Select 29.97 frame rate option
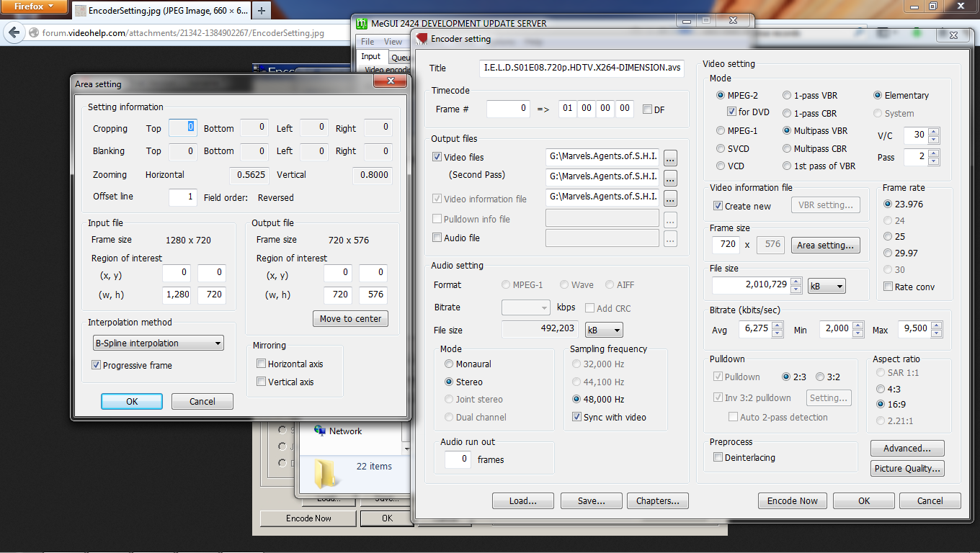The width and height of the screenshot is (980, 553). click(x=888, y=253)
